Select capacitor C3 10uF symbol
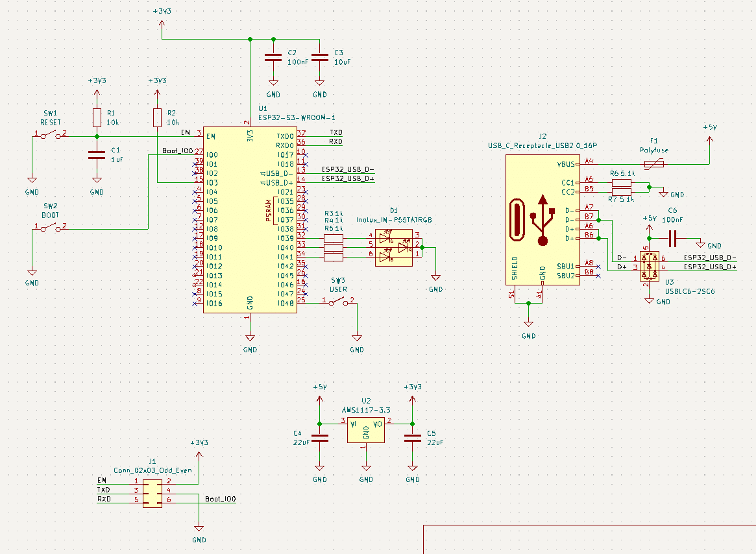 click(x=320, y=57)
